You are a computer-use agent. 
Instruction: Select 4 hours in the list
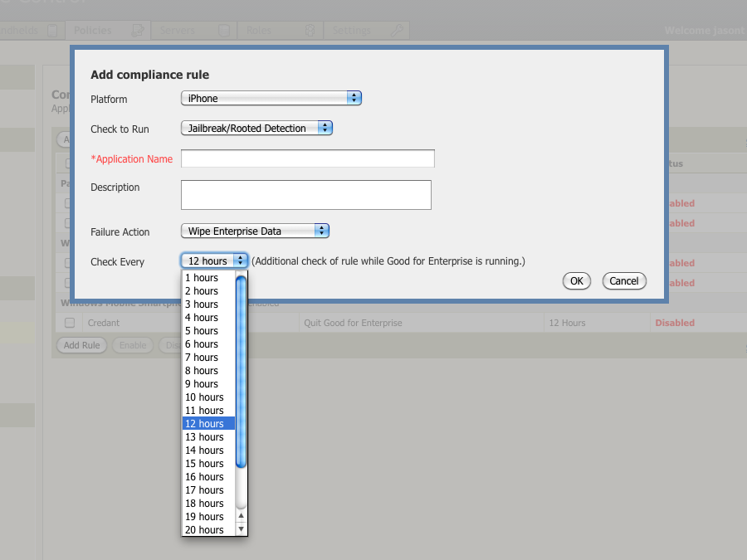tap(208, 318)
